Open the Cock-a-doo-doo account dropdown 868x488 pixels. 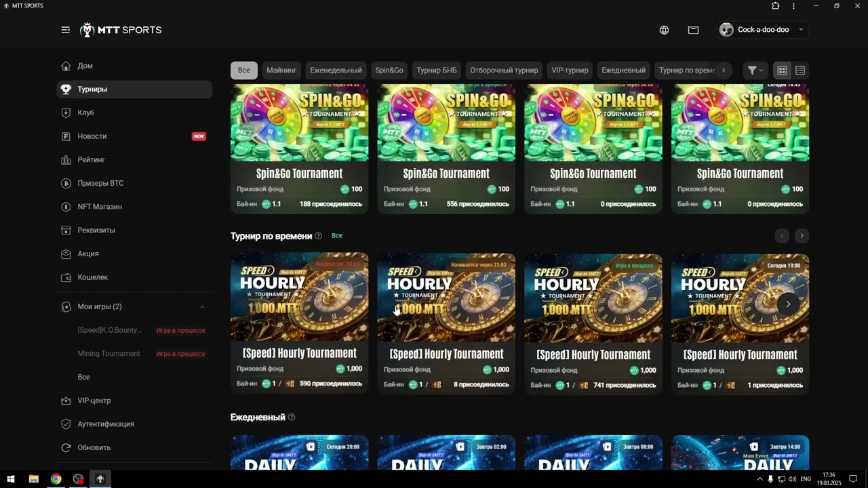click(x=762, y=30)
